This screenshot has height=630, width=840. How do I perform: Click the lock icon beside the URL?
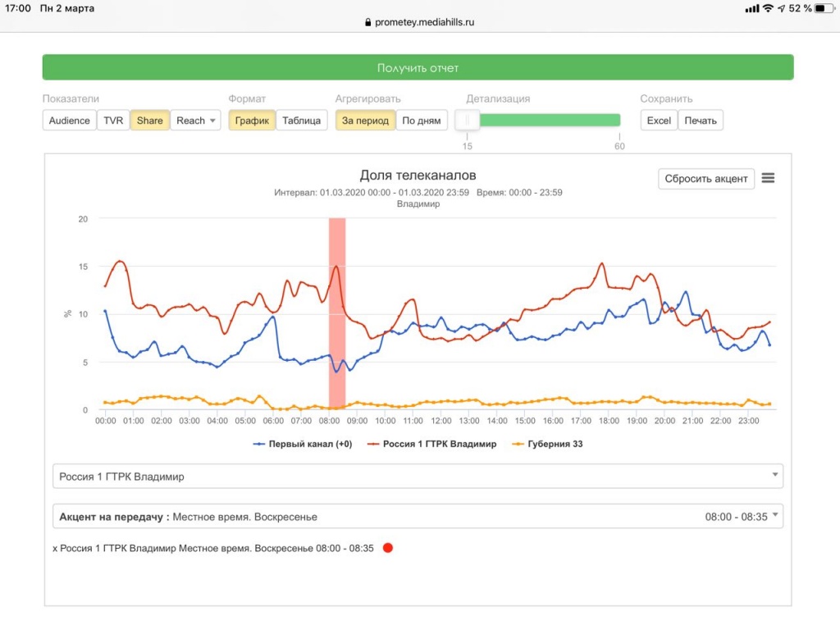[368, 22]
